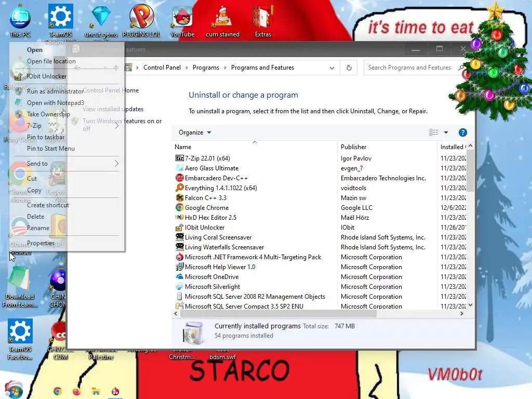Click the Microsoft Silverlight program icon
532x399 pixels.
[179, 286]
